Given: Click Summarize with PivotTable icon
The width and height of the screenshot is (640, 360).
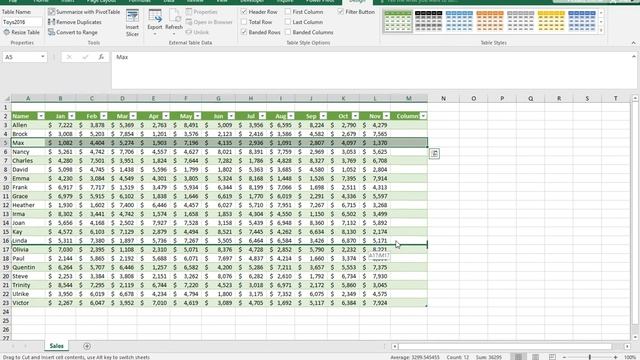Looking at the screenshot, I should pyautogui.click(x=51, y=12).
